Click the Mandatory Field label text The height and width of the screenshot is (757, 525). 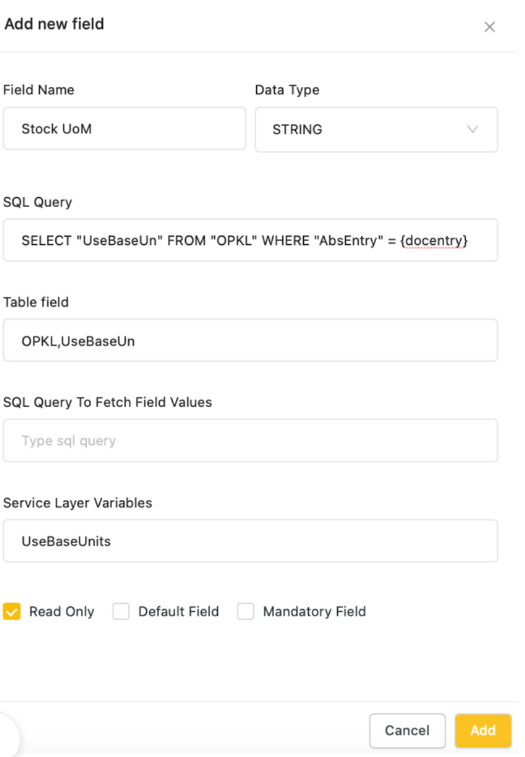click(314, 612)
